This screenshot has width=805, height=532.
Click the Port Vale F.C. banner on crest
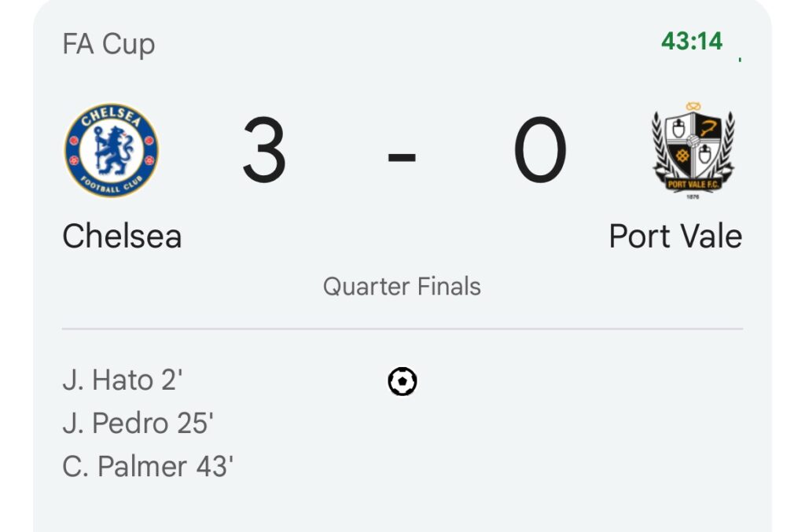[693, 184]
